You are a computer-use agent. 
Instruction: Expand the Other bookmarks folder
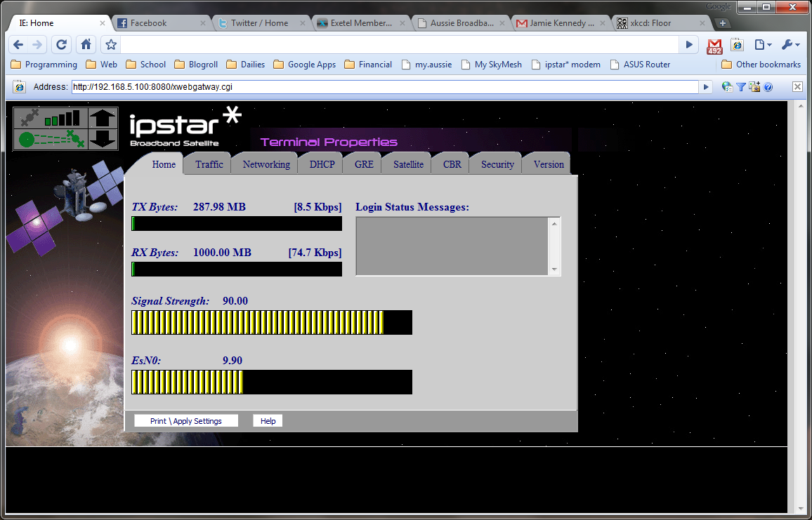click(x=761, y=65)
